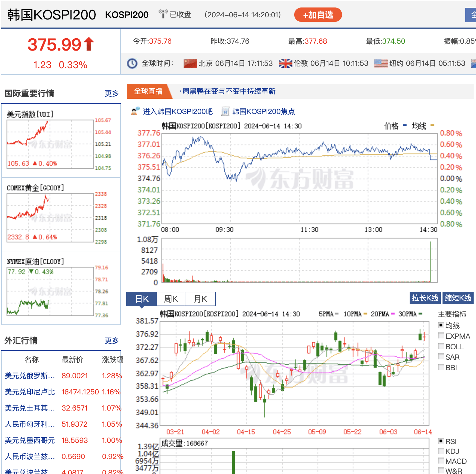Click the 昨收 value 374.76
476x474 pixels.
pos(238,41)
